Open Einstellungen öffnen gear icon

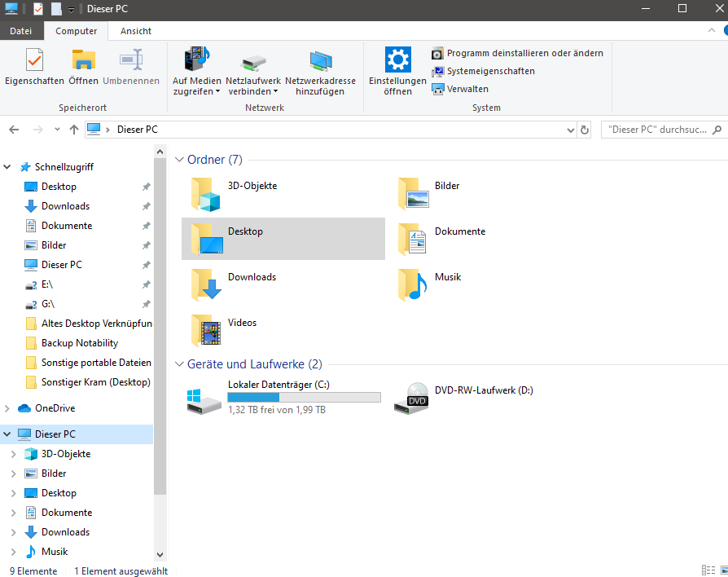pyautogui.click(x=398, y=71)
